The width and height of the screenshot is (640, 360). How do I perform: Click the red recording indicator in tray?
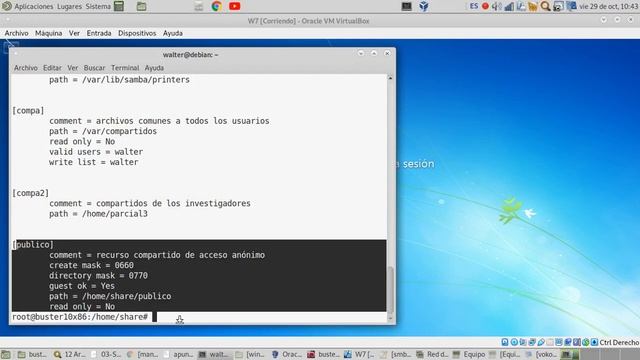485,6
